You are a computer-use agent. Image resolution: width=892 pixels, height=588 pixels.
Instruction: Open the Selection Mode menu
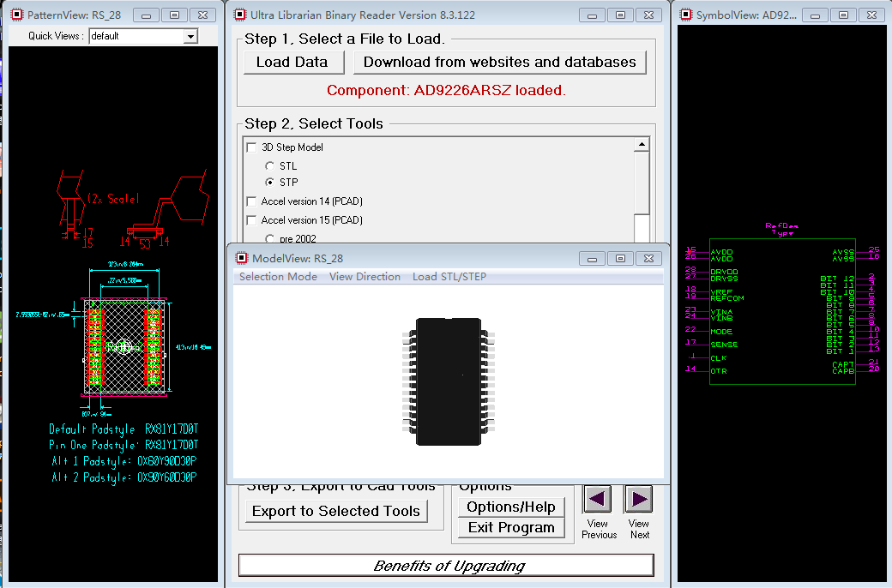[278, 276]
